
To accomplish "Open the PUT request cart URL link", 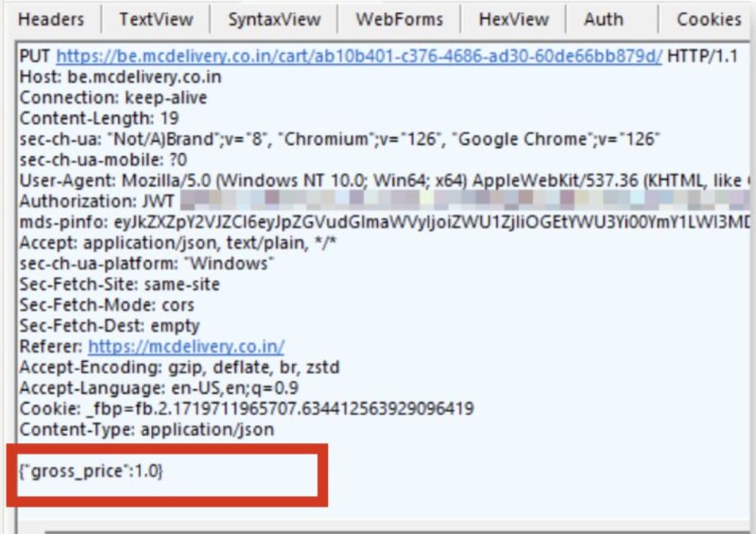I will click(x=359, y=57).
